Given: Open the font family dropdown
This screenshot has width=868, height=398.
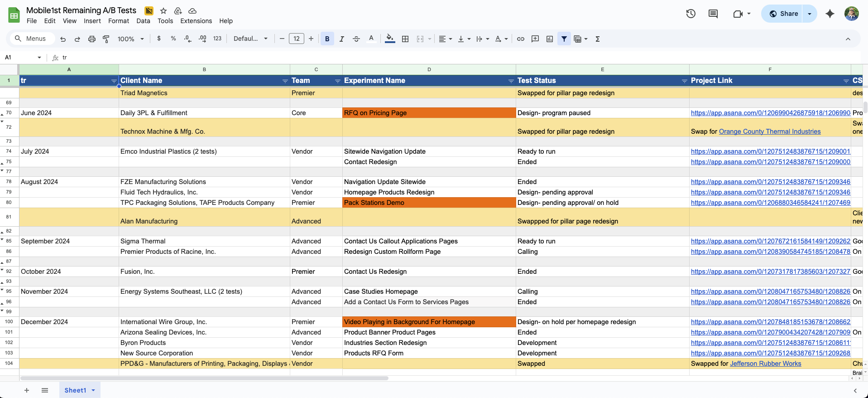Looking at the screenshot, I should pyautogui.click(x=250, y=39).
